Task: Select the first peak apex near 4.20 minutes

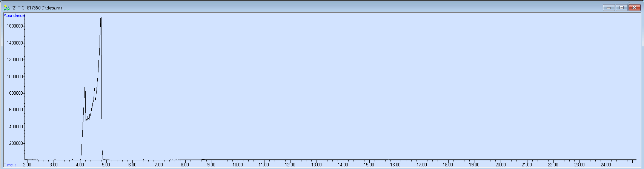Action: click(85, 85)
